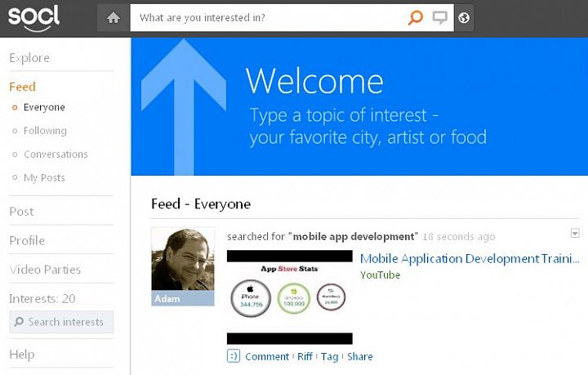Open the conversations chat icon
This screenshot has width=588, height=375.
(x=440, y=17)
